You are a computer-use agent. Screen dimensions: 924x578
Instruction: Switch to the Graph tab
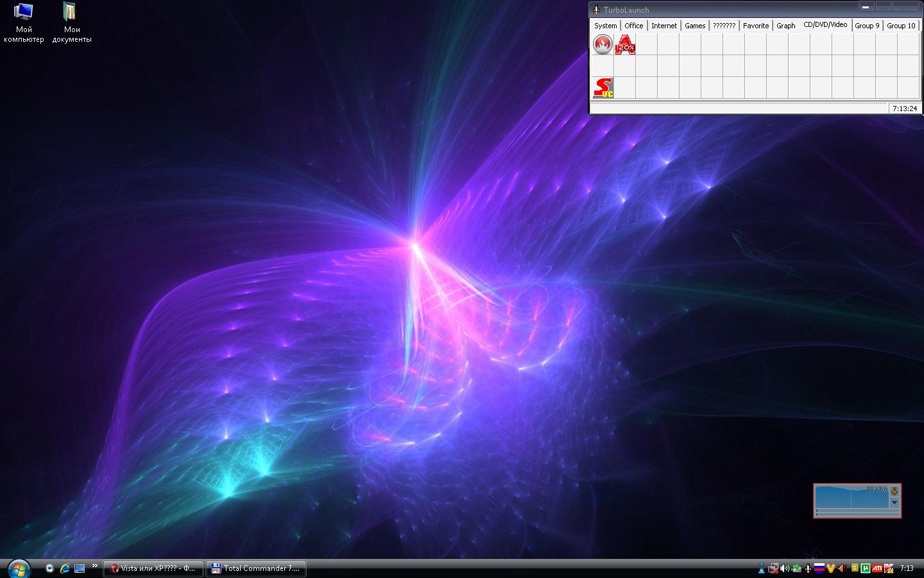786,26
